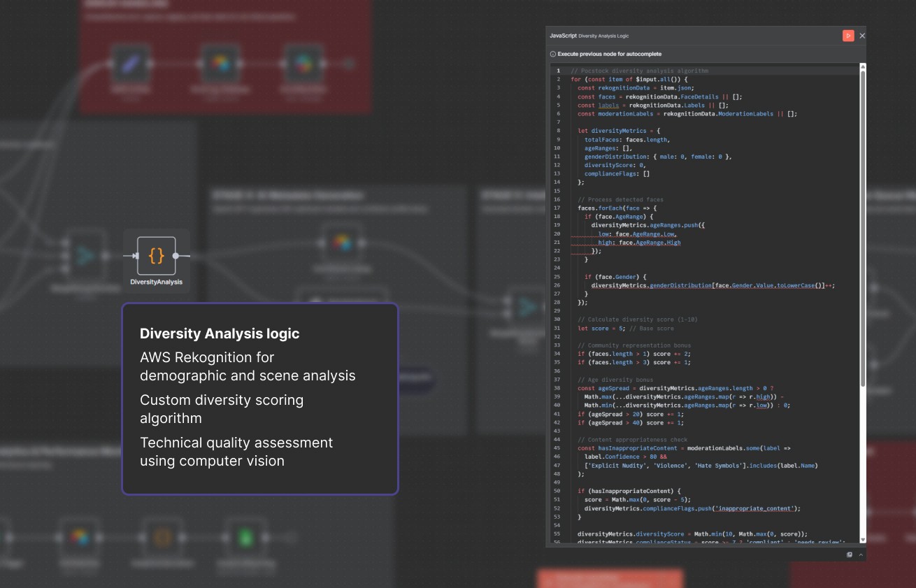The image size is (916, 588).
Task: Click the 'Explicit Nudity' array line
Action: [x=701, y=465]
